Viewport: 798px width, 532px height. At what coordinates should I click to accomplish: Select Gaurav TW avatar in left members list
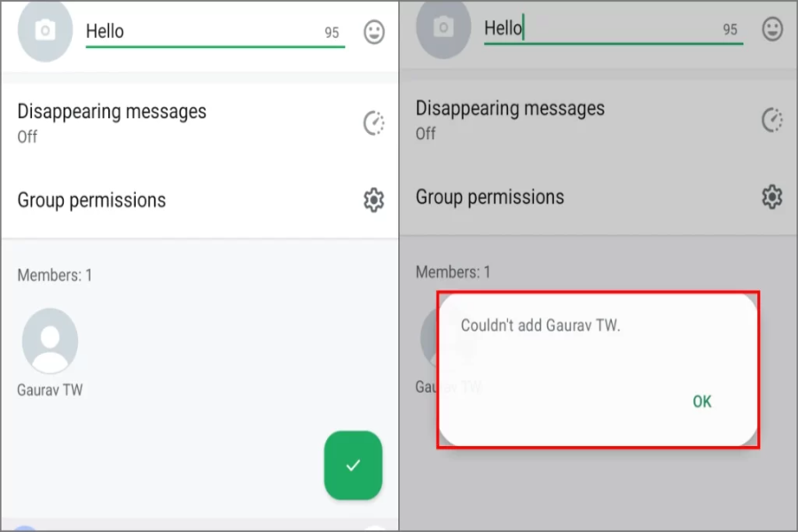pyautogui.click(x=50, y=340)
